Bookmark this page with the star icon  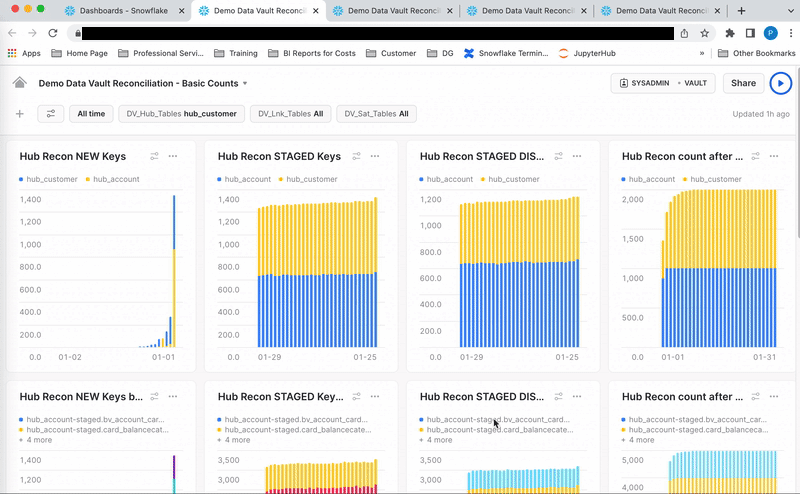coord(705,33)
